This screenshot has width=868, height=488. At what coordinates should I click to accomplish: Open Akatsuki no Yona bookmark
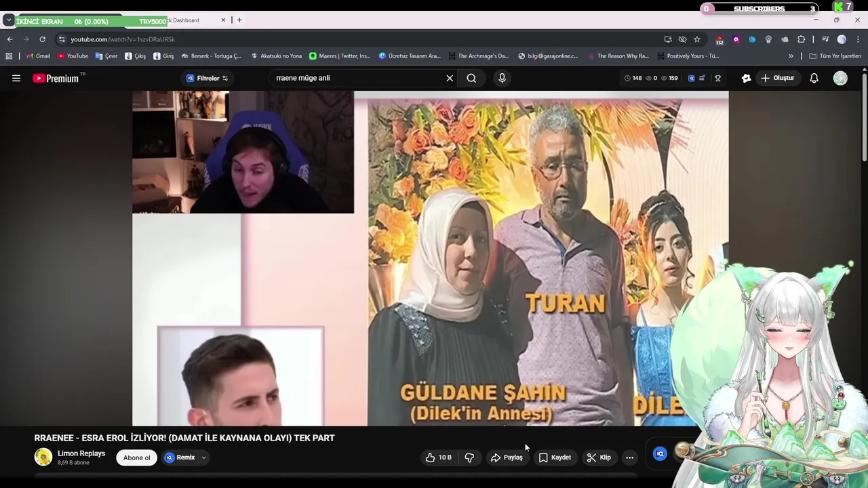point(276,56)
